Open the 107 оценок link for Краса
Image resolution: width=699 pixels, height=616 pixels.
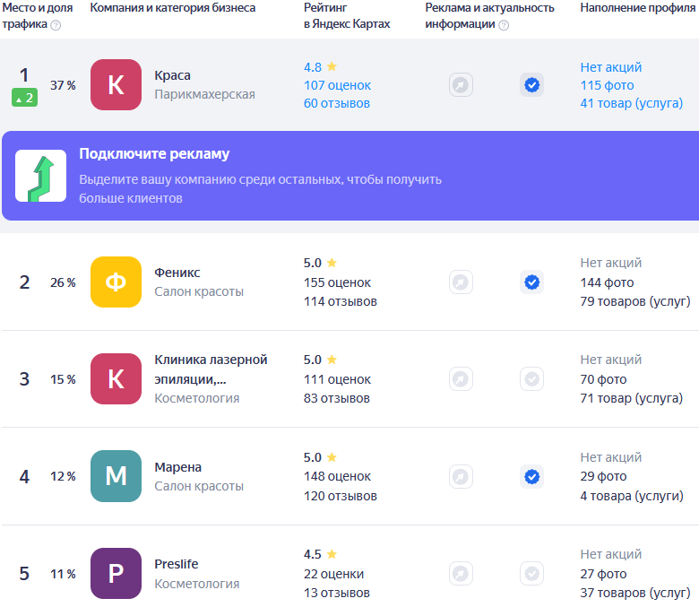337,85
